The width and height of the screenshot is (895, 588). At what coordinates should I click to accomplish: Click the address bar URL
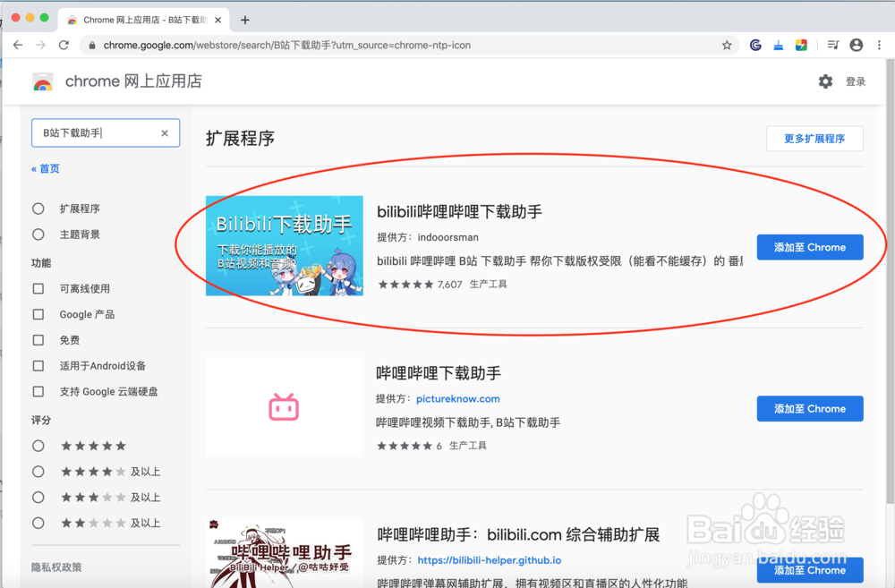tap(287, 45)
